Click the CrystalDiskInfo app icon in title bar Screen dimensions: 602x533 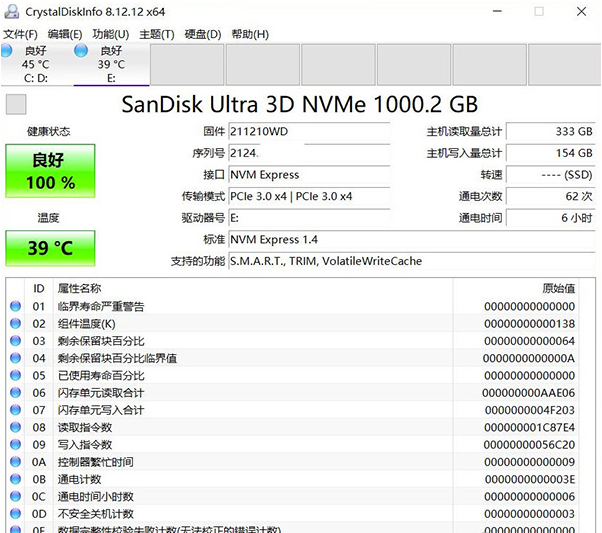point(12,12)
